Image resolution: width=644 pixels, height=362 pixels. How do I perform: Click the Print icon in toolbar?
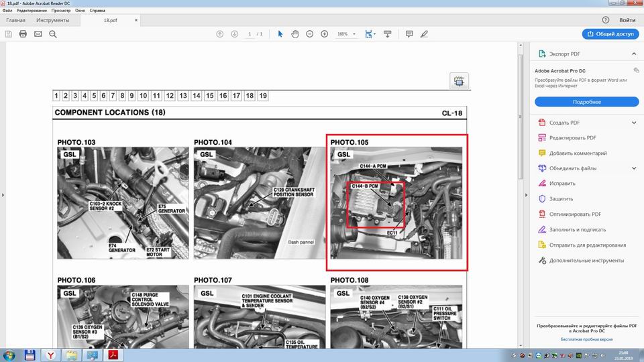pos(23,34)
